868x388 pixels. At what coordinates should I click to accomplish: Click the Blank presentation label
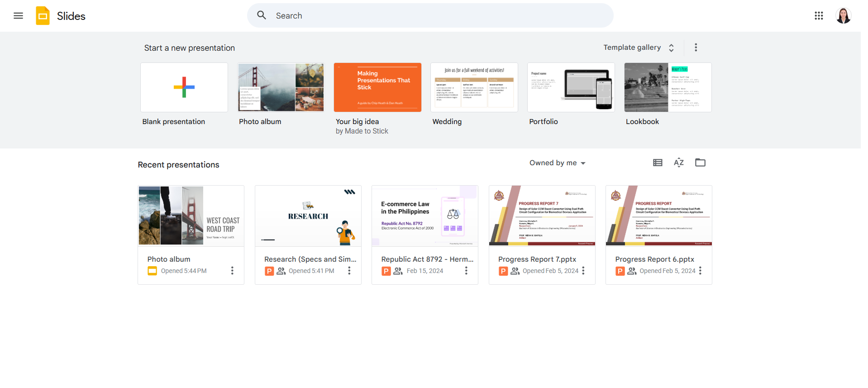pos(174,122)
